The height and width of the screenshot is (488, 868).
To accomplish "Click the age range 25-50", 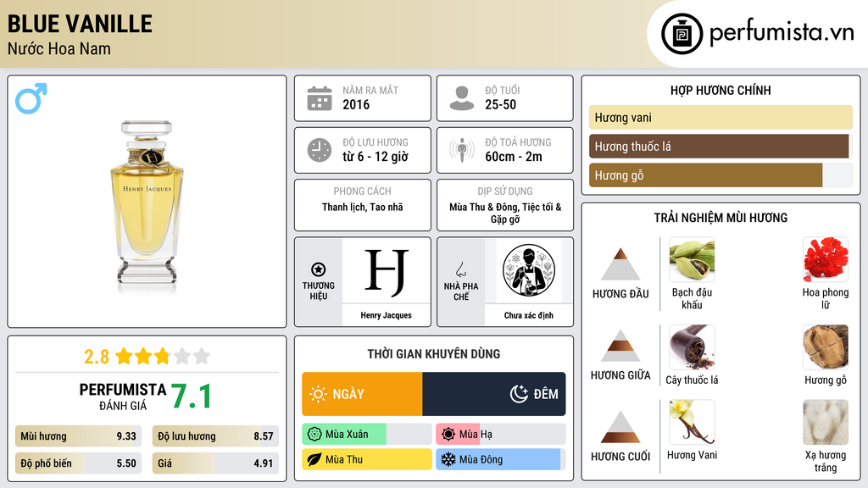I will [500, 104].
